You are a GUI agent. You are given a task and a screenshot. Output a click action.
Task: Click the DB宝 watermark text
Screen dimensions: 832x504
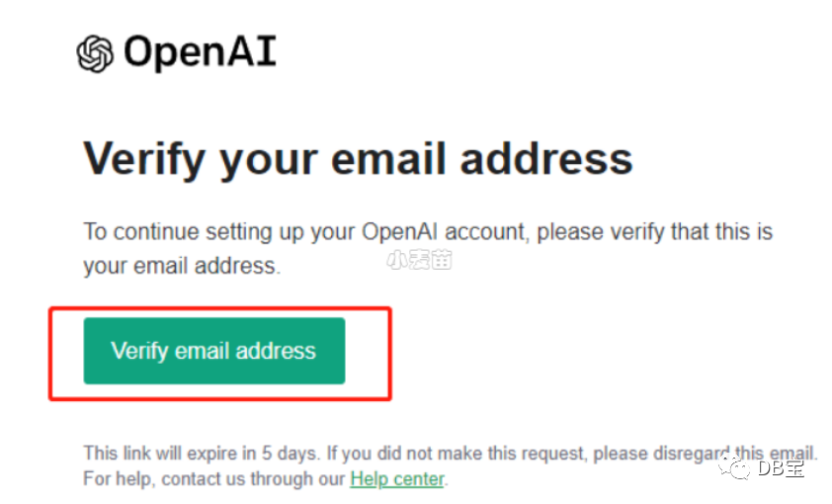coord(781,467)
